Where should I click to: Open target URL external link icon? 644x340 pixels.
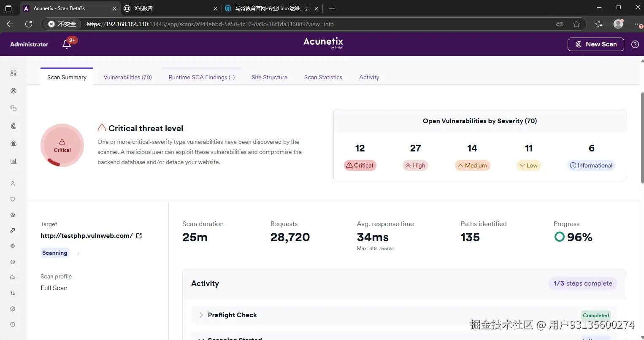pos(139,236)
